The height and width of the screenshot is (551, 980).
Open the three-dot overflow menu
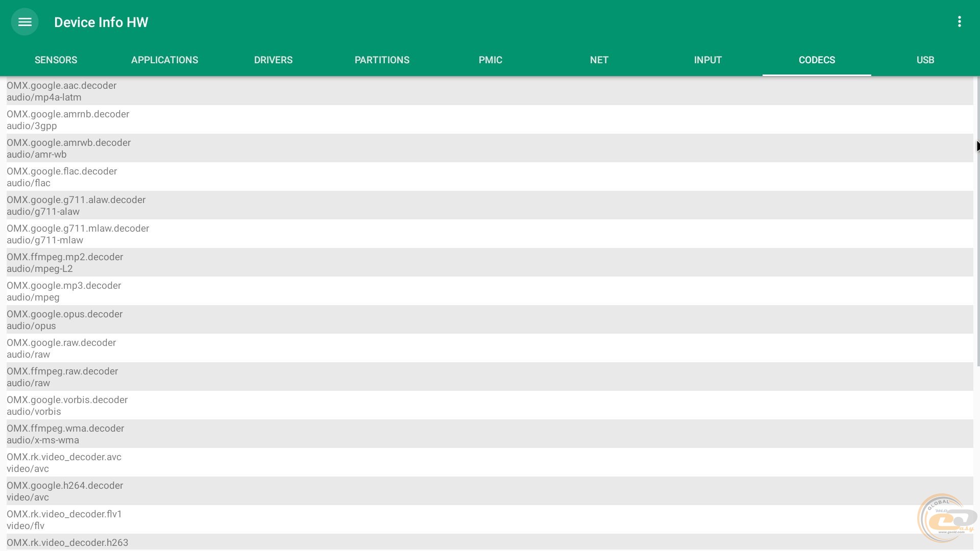tap(960, 22)
